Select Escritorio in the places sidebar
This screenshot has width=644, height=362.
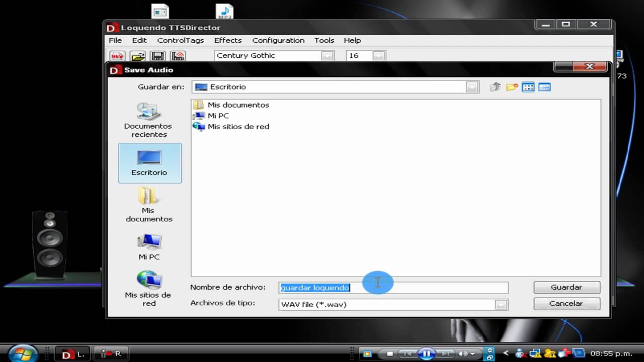[149, 163]
